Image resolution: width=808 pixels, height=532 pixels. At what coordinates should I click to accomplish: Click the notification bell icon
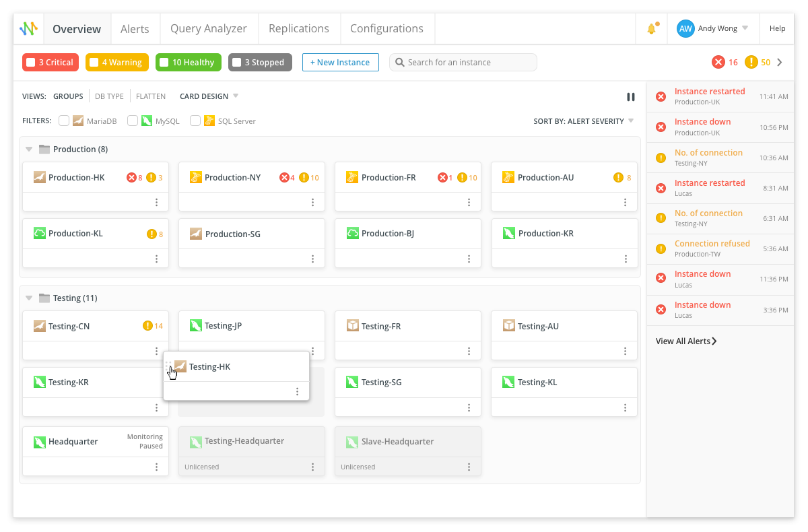[651, 29]
